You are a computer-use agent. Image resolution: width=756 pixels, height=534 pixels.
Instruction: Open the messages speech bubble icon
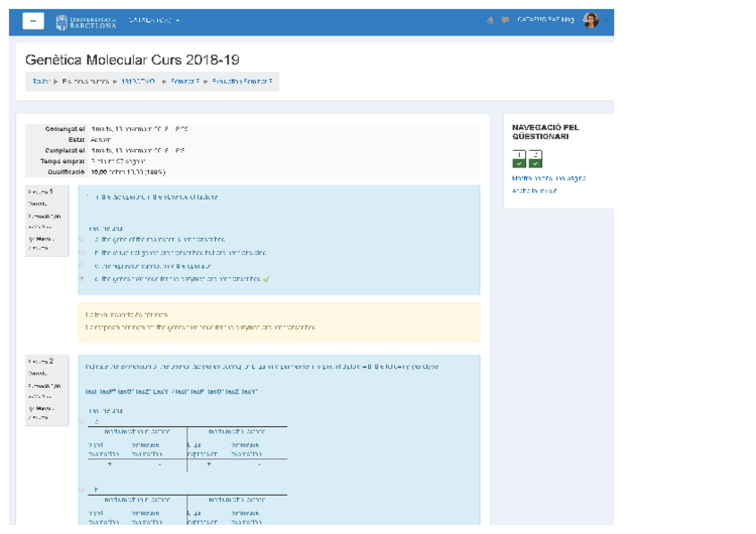tap(505, 21)
